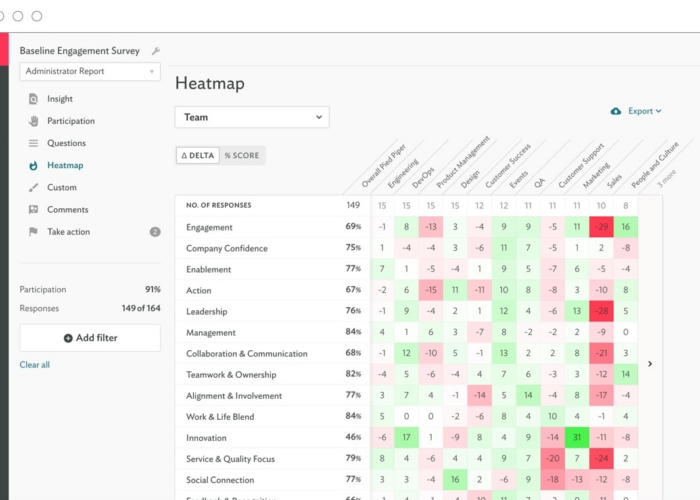Viewport: 700px width, 500px height.
Task: Open the Comments section
Action: [68, 209]
